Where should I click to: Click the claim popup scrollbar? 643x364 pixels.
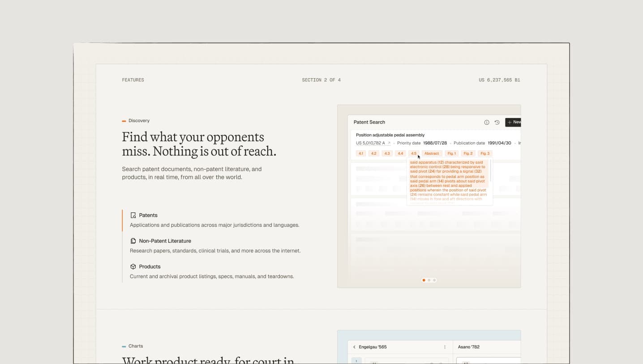(491, 170)
